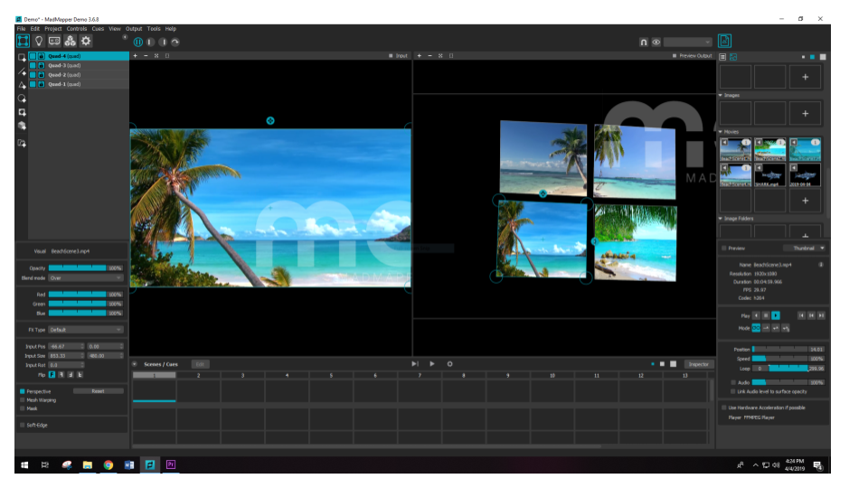Screen dimensions: 868x488
Task: Enable the Soft-Edge checkbox
Action: tap(22, 425)
